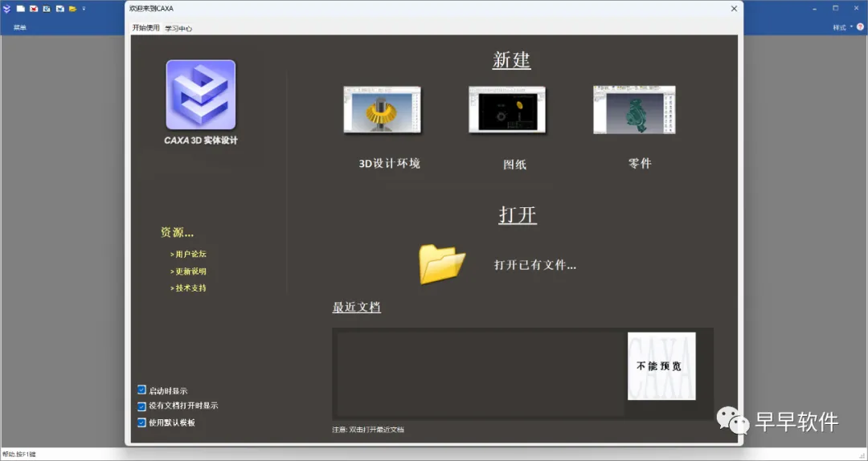The width and height of the screenshot is (868, 461).
Task: Click the fourth quick-access toolbar icon with blue mark
Action: pos(59,9)
